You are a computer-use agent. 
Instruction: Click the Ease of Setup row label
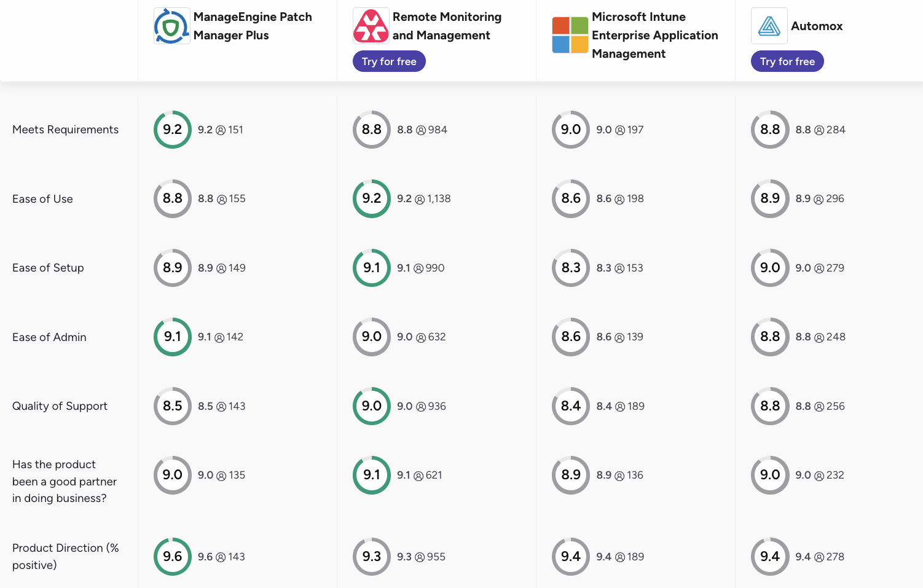pos(48,268)
